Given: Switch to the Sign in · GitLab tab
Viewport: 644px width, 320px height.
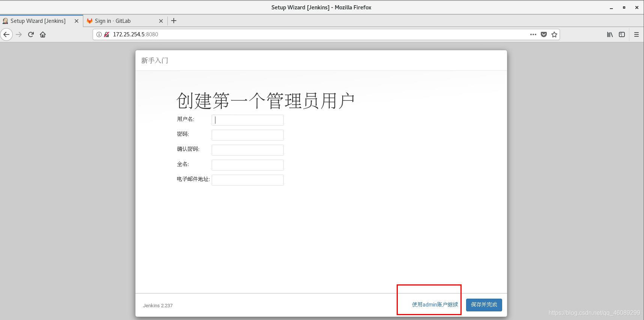Looking at the screenshot, I should [x=125, y=21].
